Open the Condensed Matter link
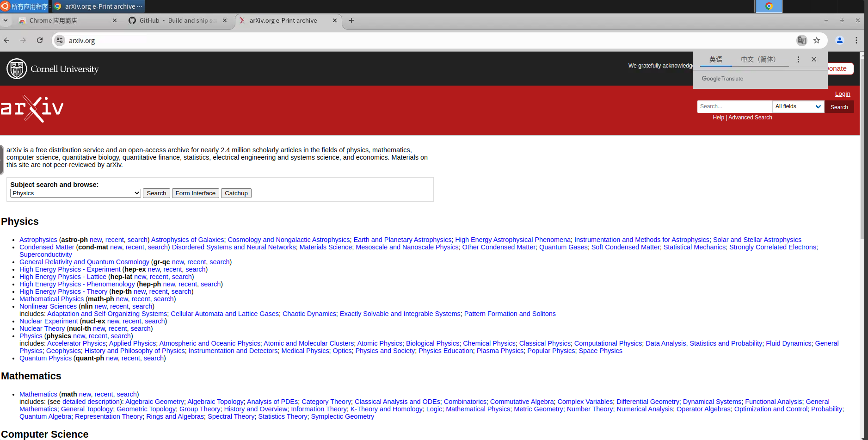868x440 pixels. point(47,247)
